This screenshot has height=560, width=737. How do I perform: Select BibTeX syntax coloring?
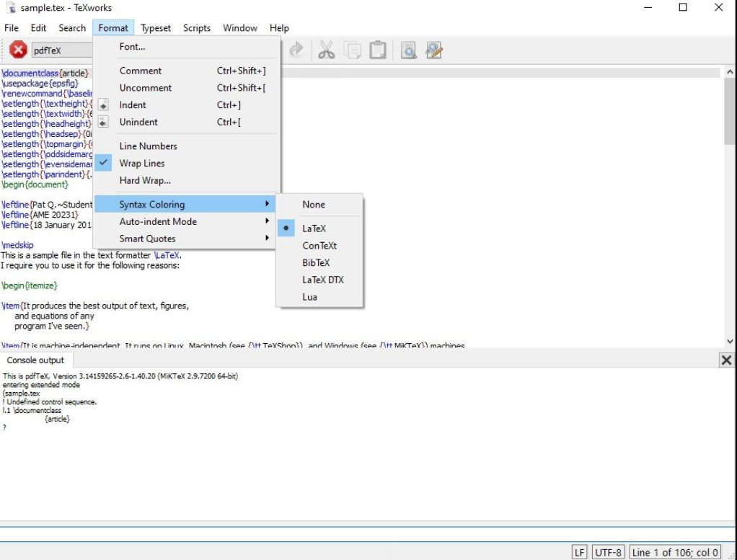click(x=316, y=262)
